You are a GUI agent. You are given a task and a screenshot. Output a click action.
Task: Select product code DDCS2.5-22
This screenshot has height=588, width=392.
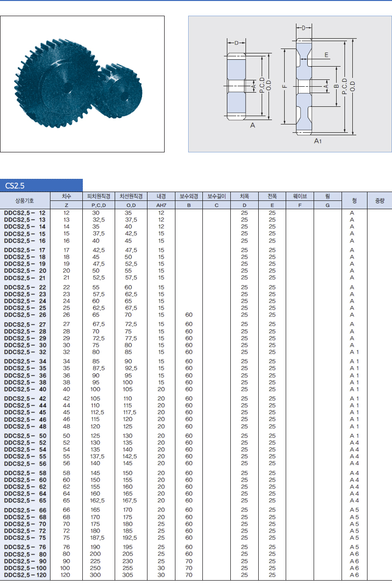coord(24,287)
